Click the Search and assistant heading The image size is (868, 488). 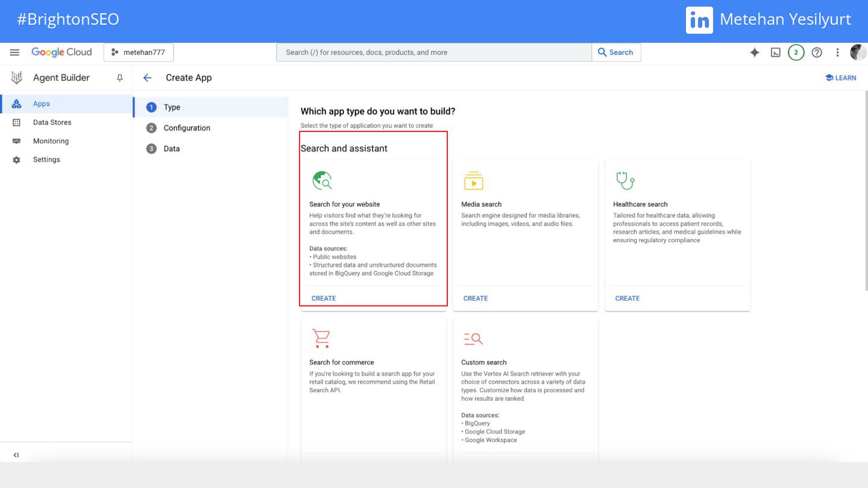pyautogui.click(x=344, y=148)
